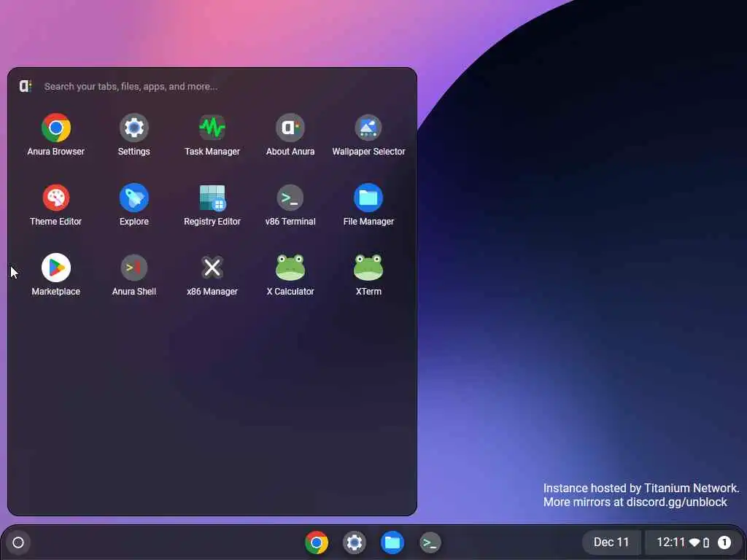Launch Task Manager app

pos(212,135)
